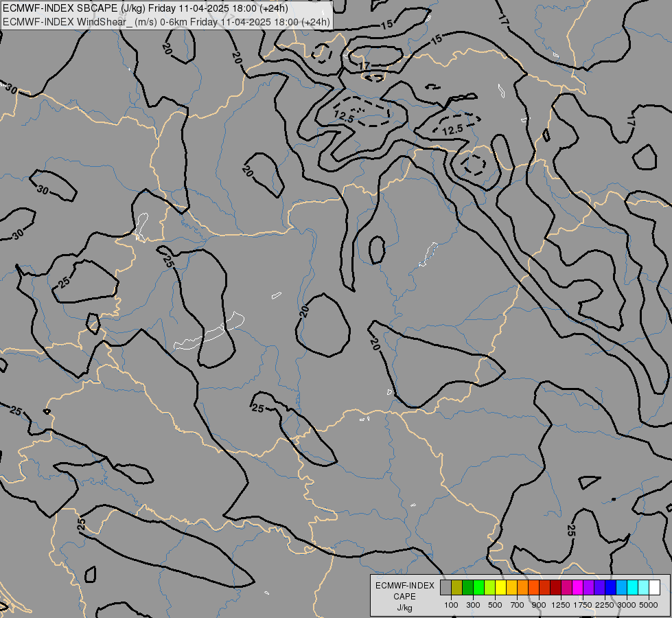The height and width of the screenshot is (618, 672).
Task: Click the 5000 legend value label
Action: pos(649,605)
